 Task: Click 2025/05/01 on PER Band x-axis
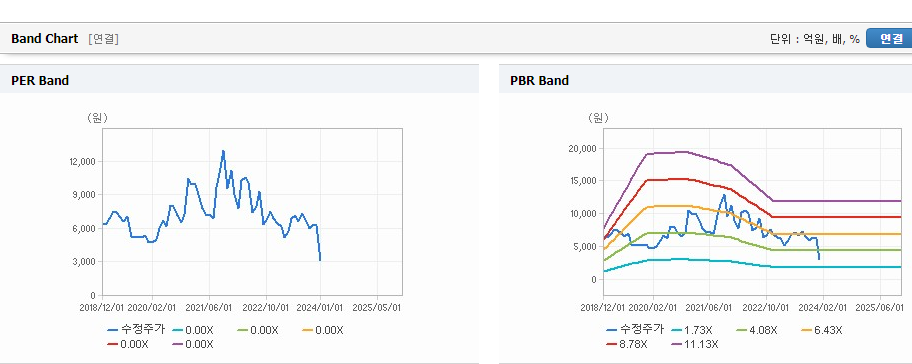click(x=377, y=307)
